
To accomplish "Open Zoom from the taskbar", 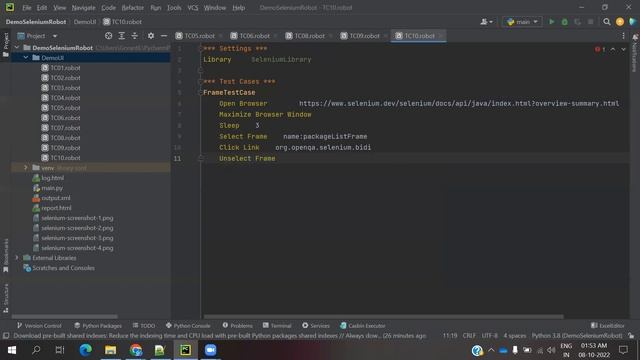I will pyautogui.click(x=210, y=350).
